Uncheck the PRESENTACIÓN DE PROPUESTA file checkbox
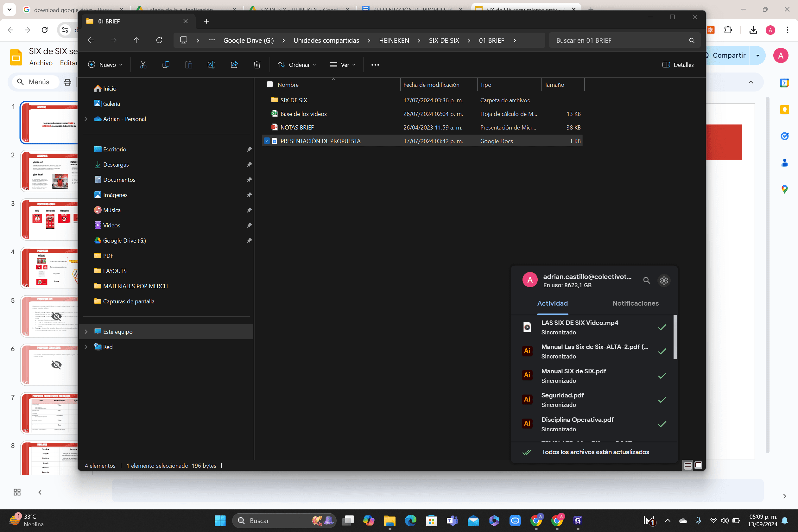This screenshot has width=798, height=532. (267, 141)
